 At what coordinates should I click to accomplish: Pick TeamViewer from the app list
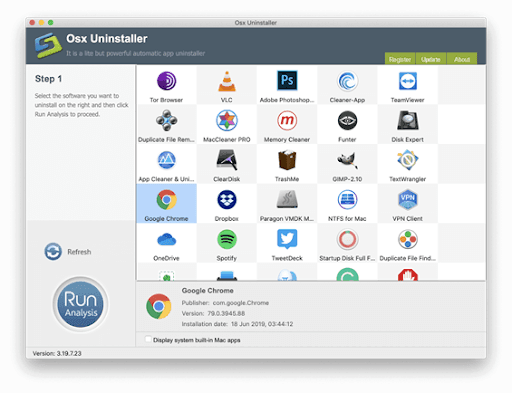[x=408, y=81]
